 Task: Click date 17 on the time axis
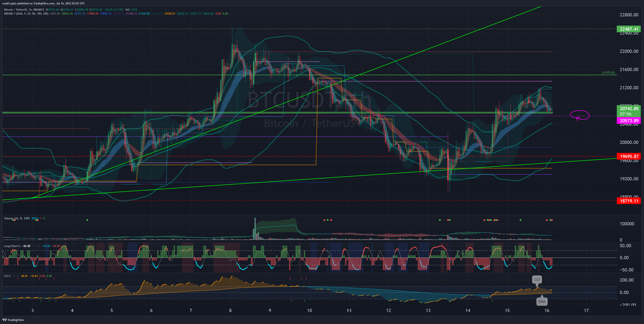[586, 310]
